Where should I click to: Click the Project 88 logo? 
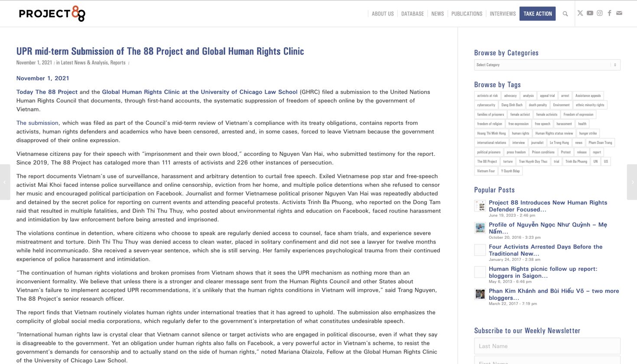coord(52,14)
